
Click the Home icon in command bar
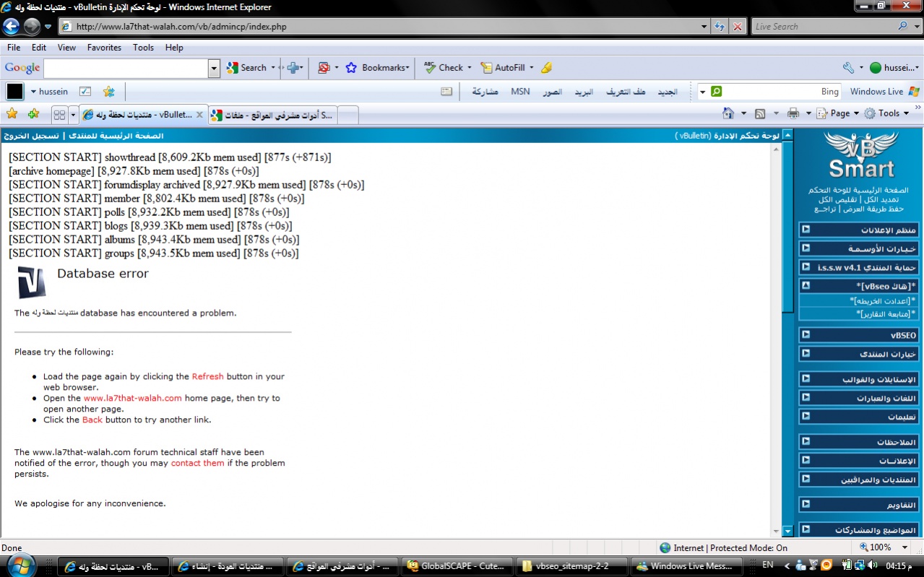(727, 113)
